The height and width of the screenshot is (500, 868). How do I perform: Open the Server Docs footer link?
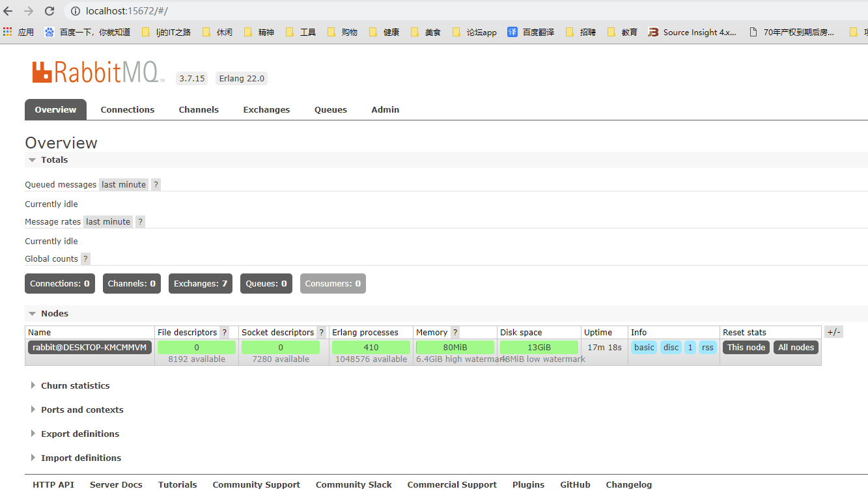tap(116, 485)
